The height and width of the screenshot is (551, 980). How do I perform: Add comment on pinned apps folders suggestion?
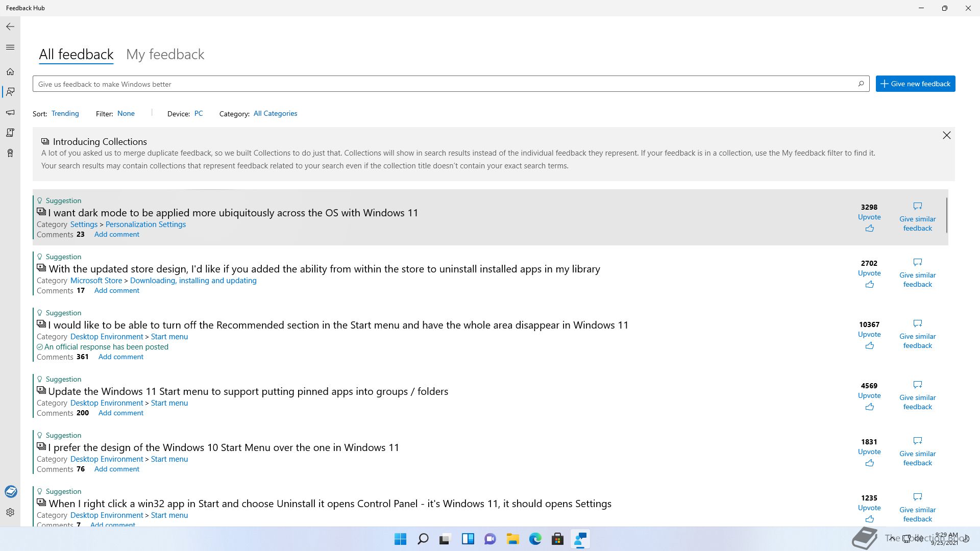pos(120,413)
